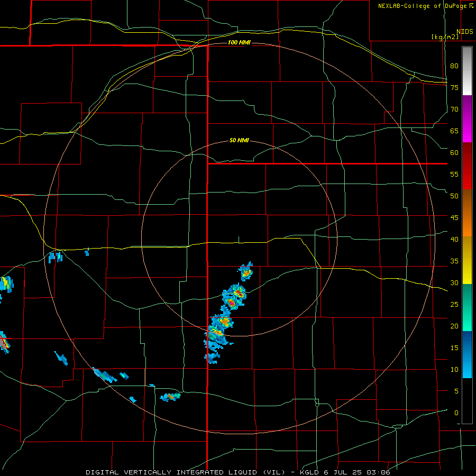Click the small orange-core cell near bottom center
The image size is (476, 476).
click(x=170, y=397)
